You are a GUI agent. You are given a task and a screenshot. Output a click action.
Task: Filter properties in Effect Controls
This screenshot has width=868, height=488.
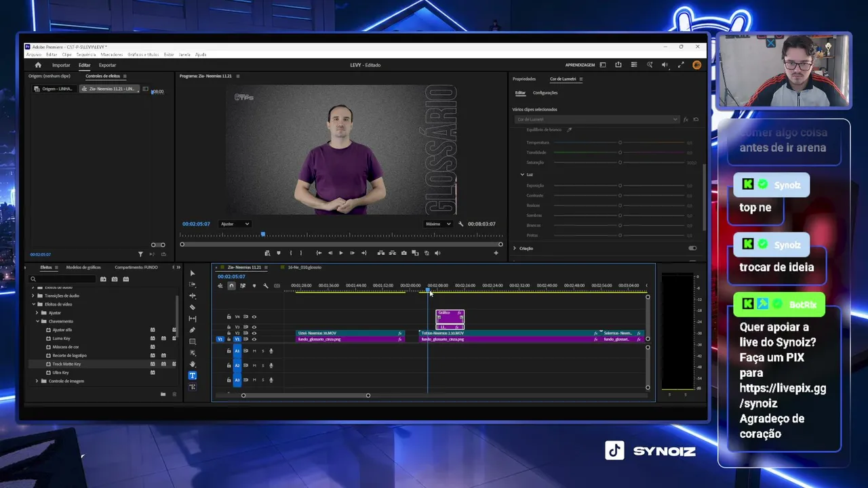pos(140,254)
